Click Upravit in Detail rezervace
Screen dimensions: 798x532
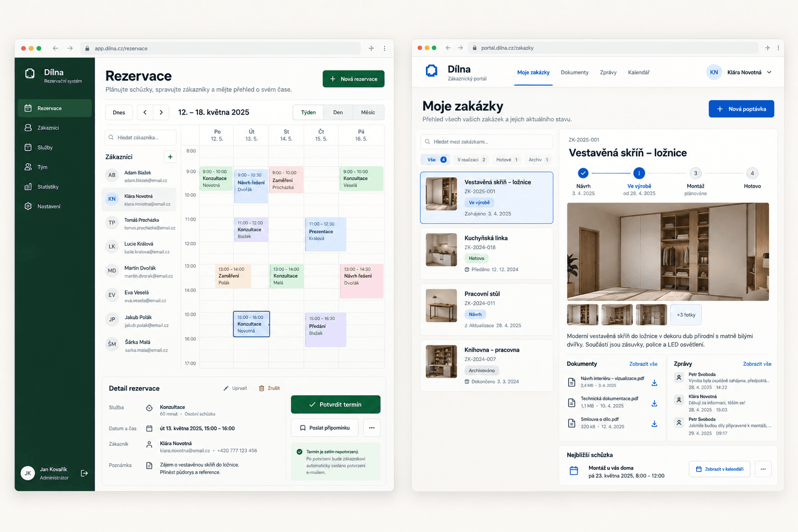coord(235,388)
